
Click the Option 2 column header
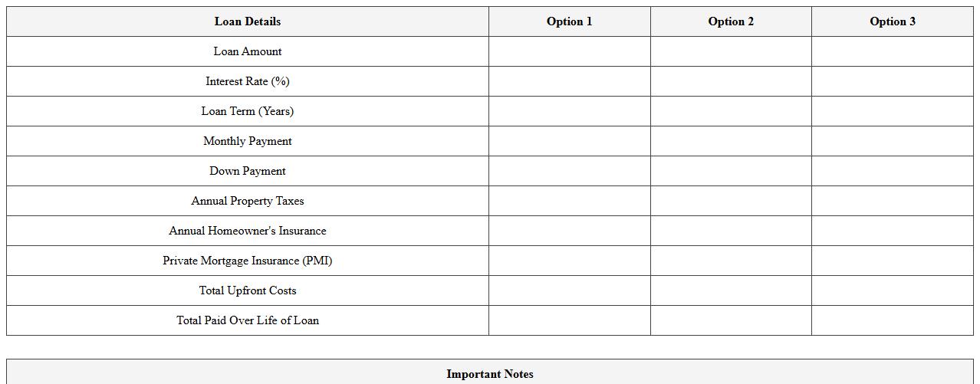pos(731,21)
